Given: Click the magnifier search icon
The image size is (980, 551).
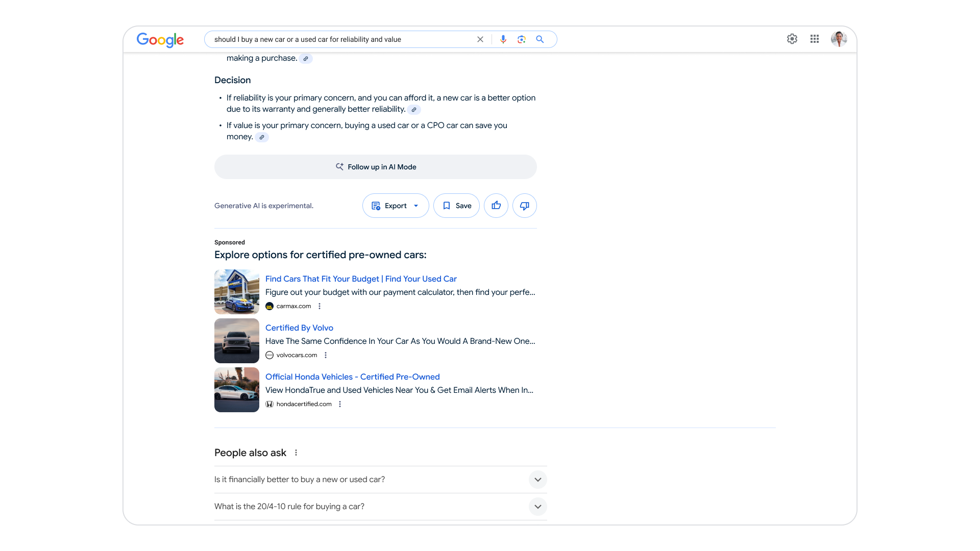Looking at the screenshot, I should (540, 39).
